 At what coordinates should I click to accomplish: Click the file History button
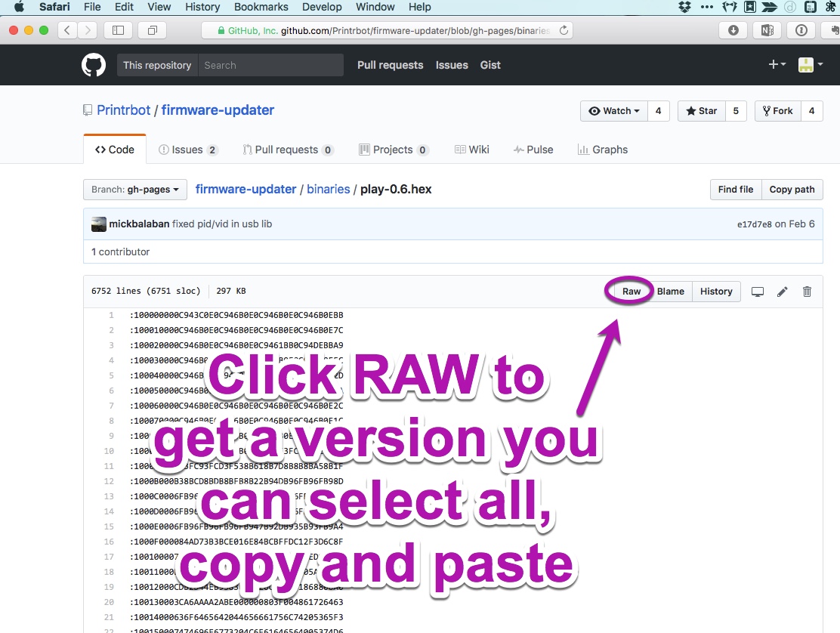point(716,292)
